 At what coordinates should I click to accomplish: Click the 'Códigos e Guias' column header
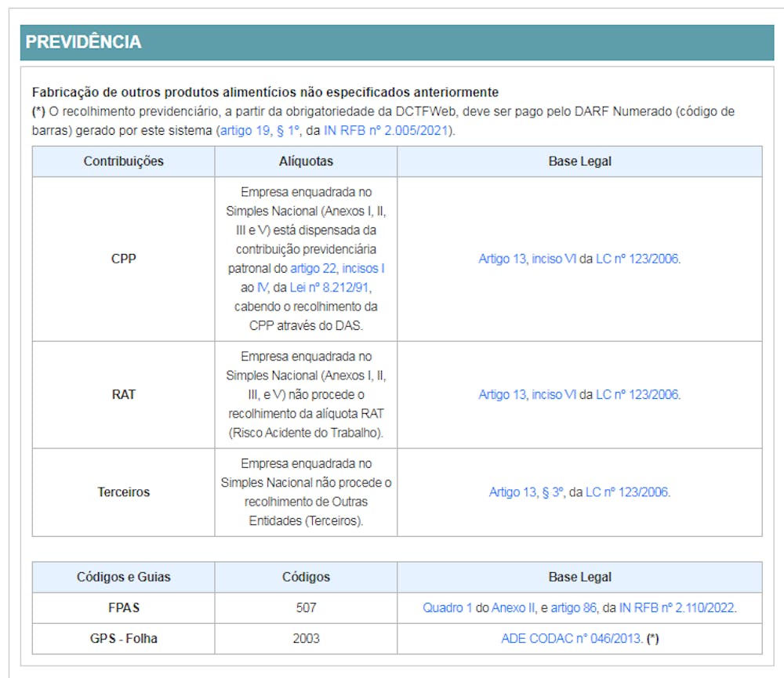point(123,577)
